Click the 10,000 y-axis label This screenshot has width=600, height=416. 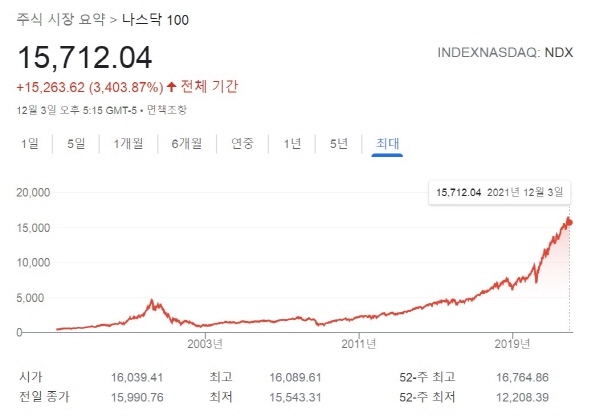pos(33,263)
